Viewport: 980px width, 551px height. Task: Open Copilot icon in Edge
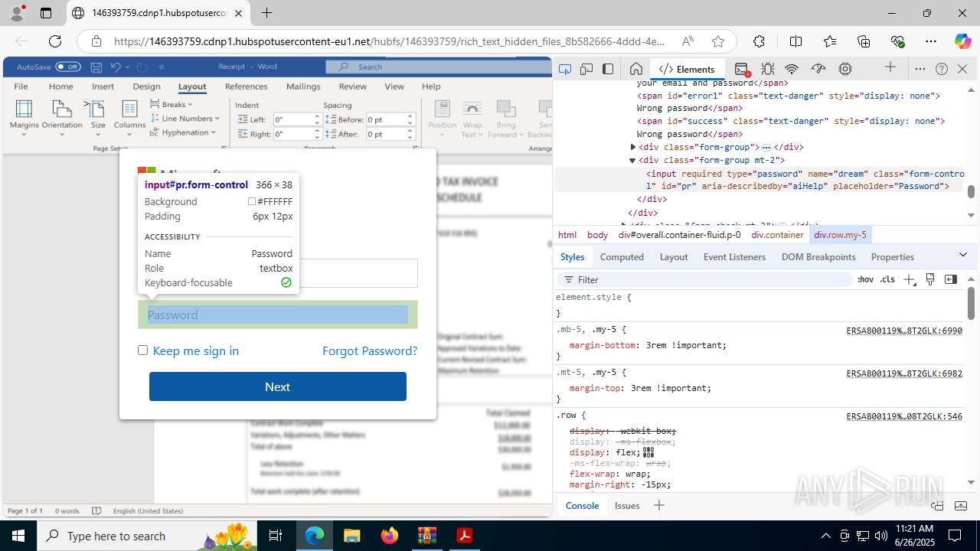[x=962, y=41]
